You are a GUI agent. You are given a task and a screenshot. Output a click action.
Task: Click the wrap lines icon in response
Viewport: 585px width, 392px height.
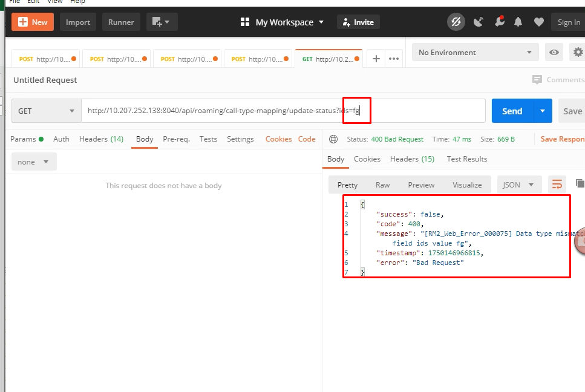[x=557, y=185]
